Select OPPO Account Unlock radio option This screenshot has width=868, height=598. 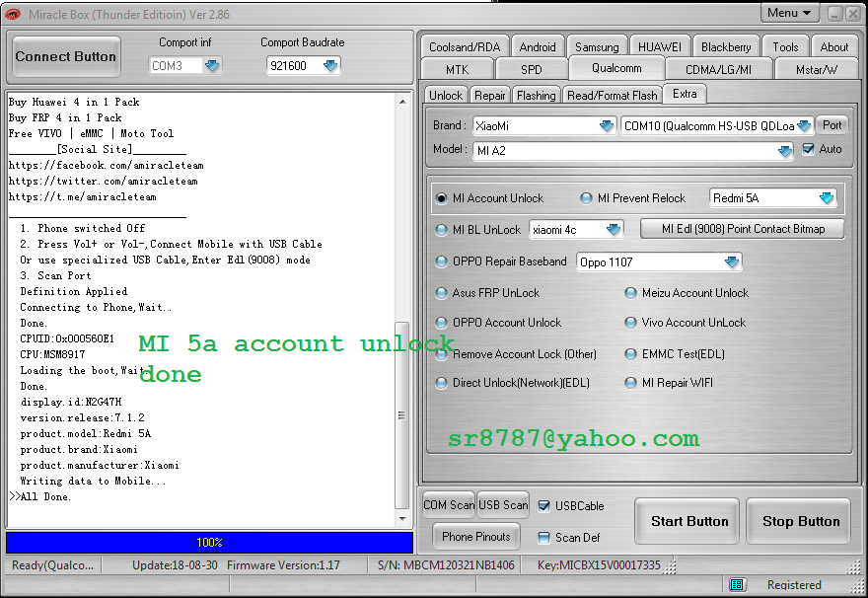tap(441, 323)
